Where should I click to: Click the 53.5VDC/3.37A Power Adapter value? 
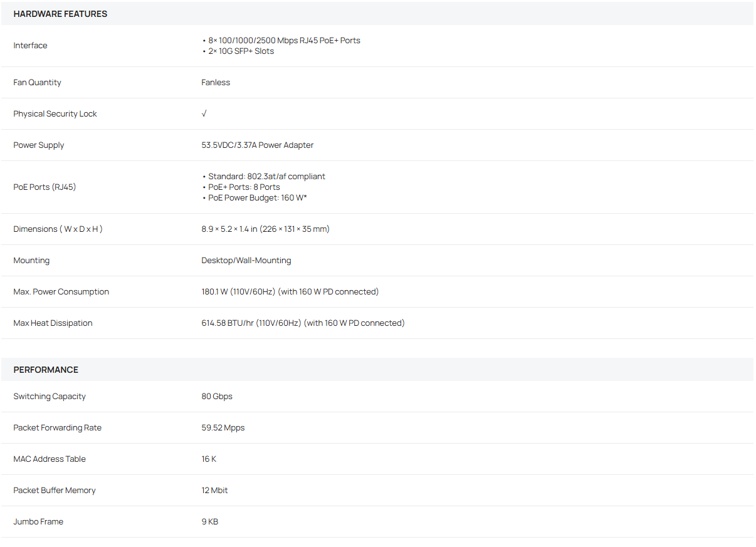(x=257, y=145)
